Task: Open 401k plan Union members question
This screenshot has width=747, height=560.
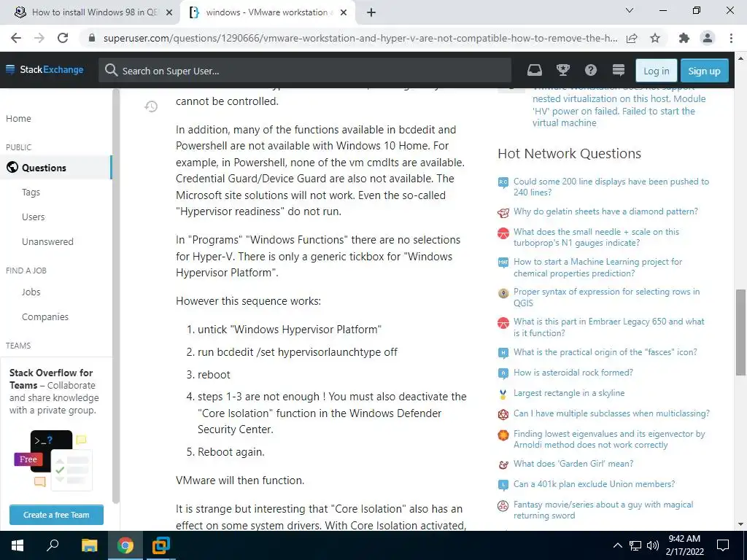Action: (594, 484)
